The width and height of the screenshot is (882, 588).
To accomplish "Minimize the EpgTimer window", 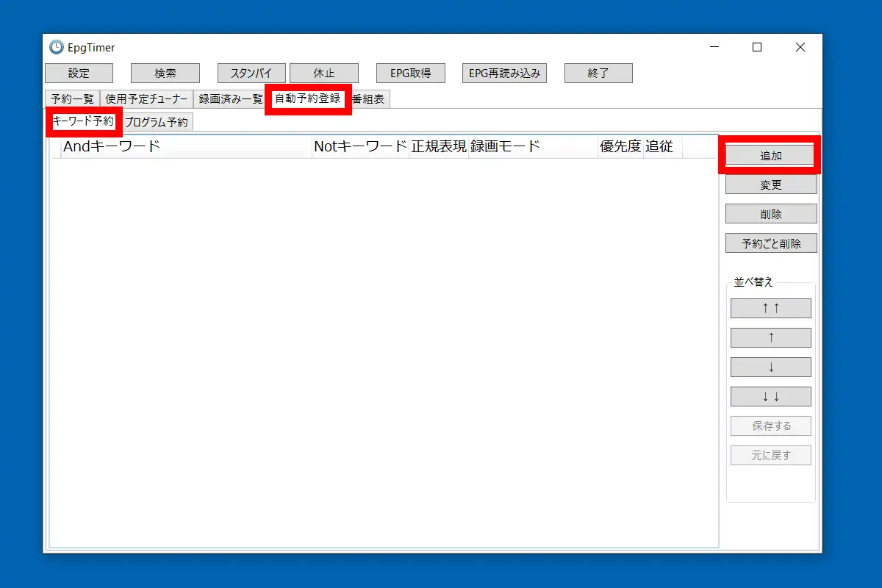I will click(x=714, y=47).
